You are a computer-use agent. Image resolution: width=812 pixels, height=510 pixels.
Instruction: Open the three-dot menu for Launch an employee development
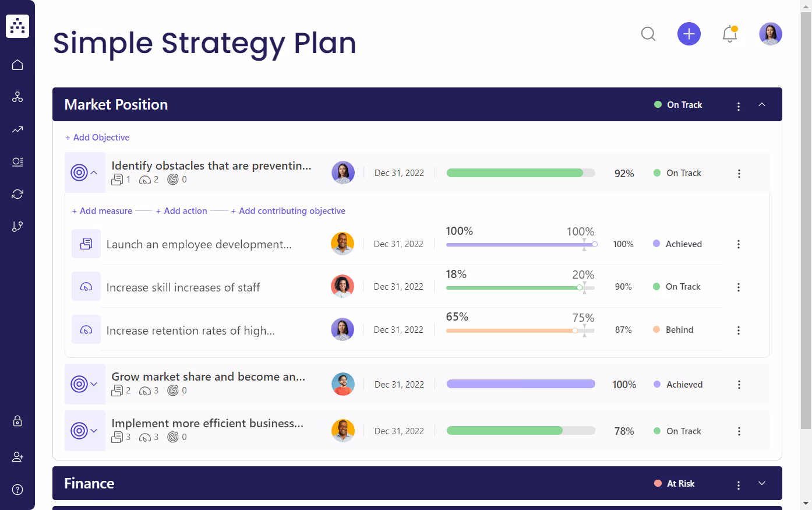click(738, 244)
